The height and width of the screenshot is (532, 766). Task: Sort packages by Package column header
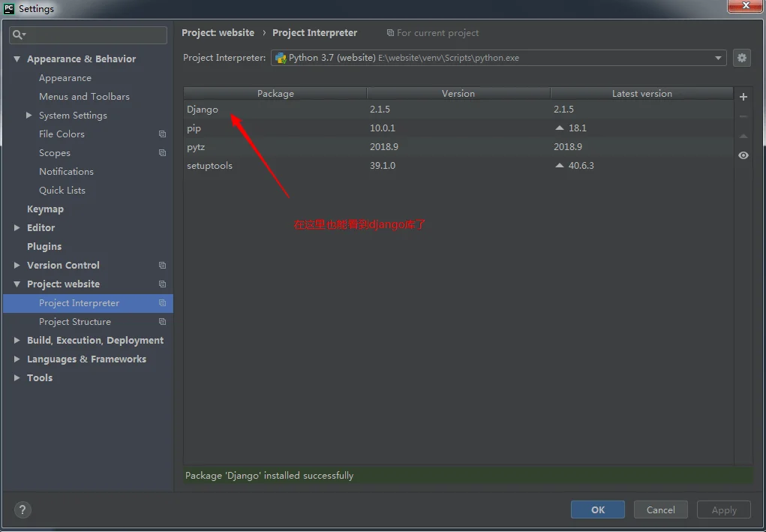275,93
